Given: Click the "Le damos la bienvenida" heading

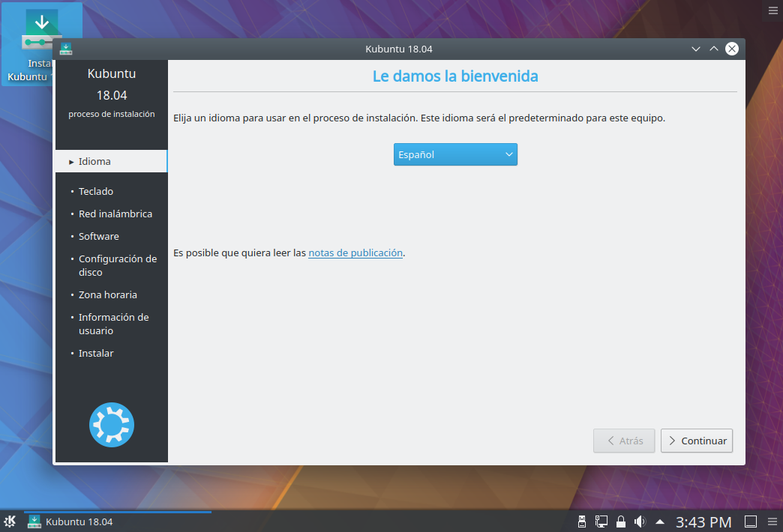Looking at the screenshot, I should point(455,76).
